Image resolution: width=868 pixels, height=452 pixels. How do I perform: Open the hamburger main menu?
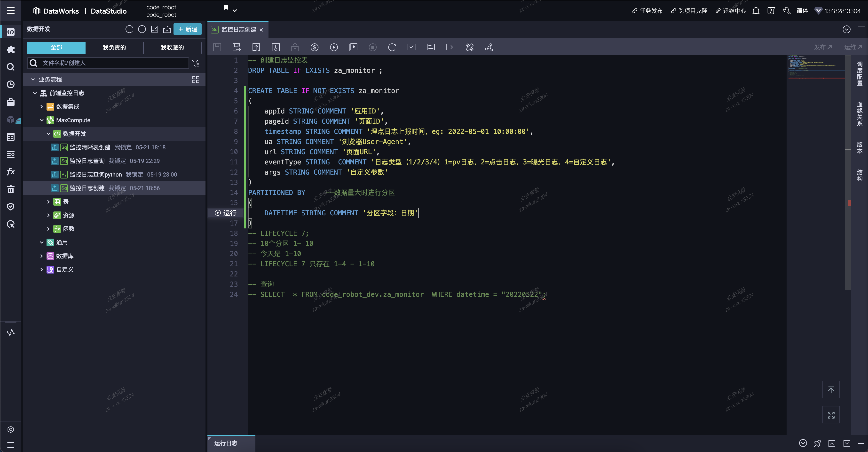(x=11, y=11)
